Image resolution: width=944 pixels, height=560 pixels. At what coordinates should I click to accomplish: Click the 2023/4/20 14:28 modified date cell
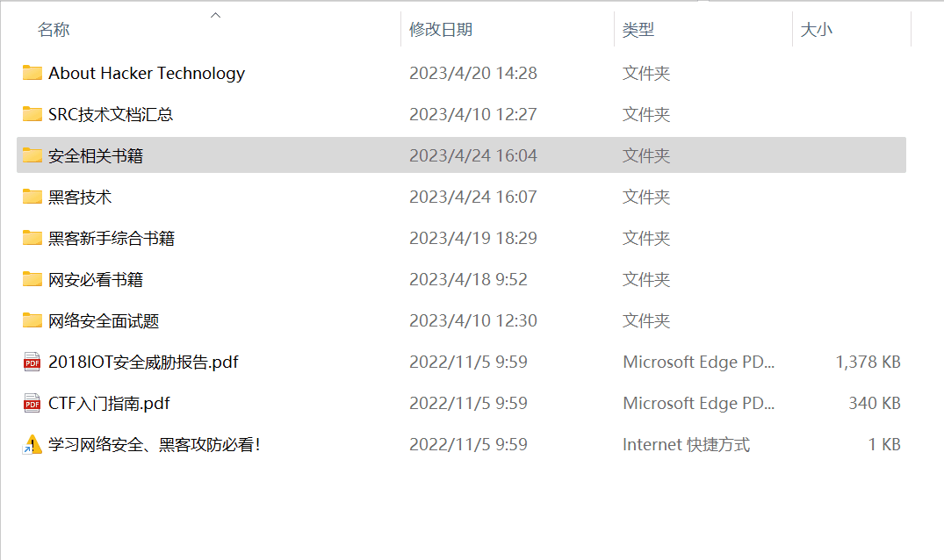(472, 73)
